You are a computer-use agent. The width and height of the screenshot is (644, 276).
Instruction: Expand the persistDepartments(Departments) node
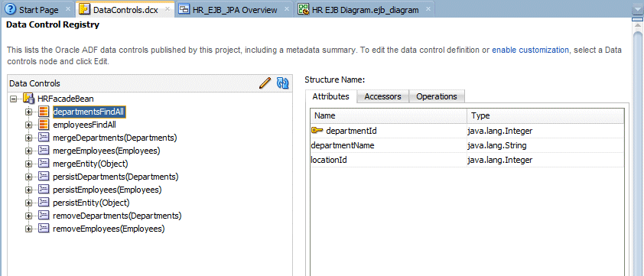coord(29,177)
